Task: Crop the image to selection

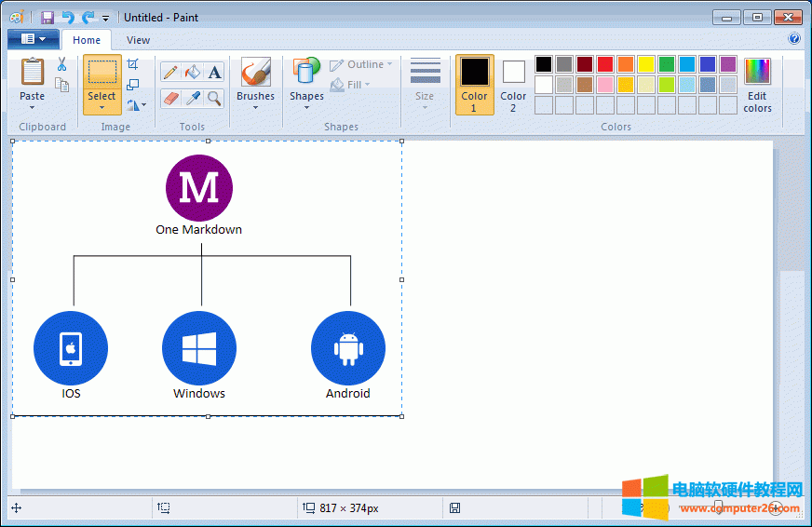Action: click(x=133, y=64)
